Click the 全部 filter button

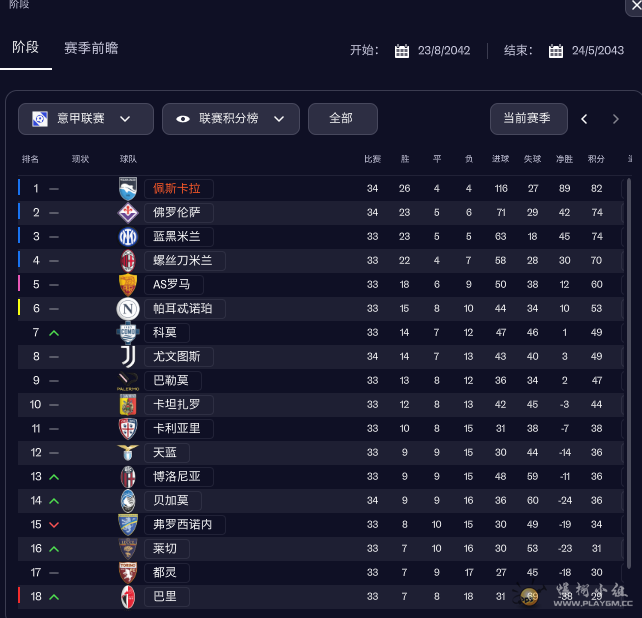(342, 119)
